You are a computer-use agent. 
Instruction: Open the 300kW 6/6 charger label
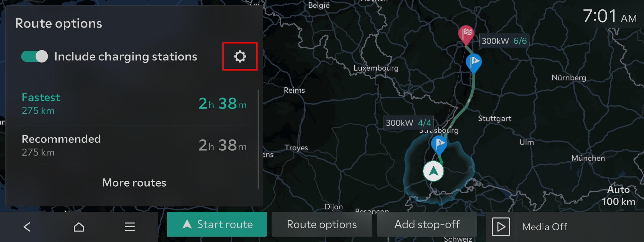click(504, 41)
